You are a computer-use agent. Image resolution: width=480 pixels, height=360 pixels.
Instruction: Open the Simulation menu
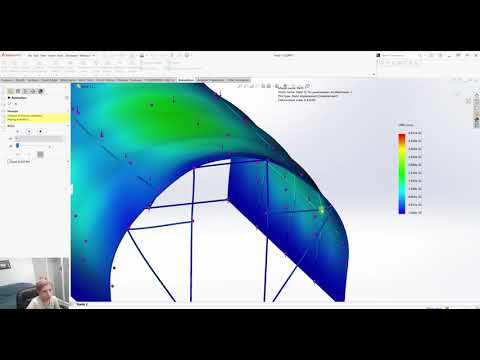coord(71,55)
